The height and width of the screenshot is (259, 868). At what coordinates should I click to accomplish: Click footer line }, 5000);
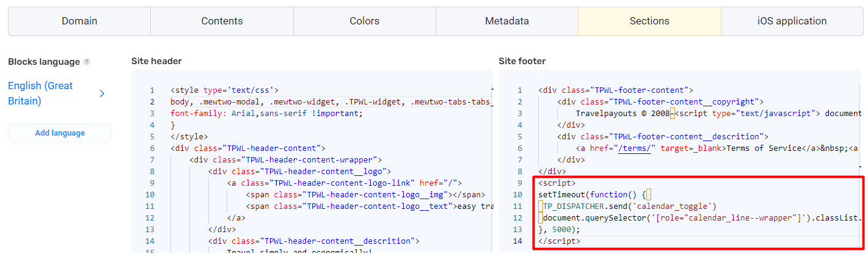[x=560, y=229]
